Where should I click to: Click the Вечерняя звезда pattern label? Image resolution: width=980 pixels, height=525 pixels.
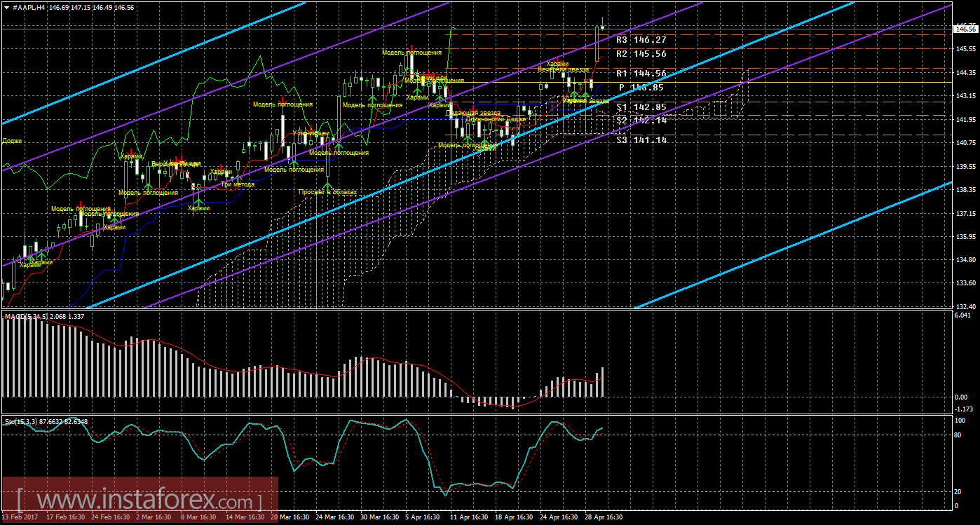563,69
